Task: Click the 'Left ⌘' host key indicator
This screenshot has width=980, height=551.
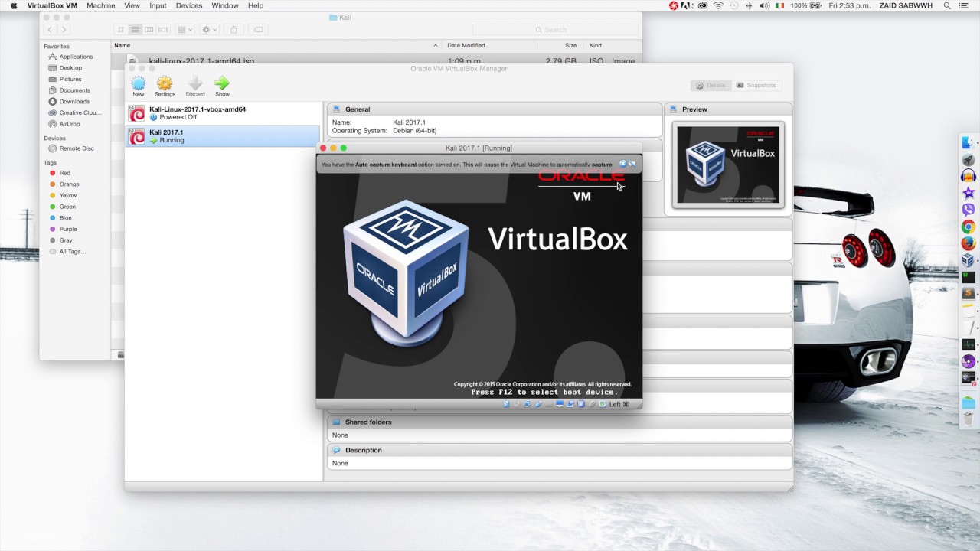Action: pyautogui.click(x=619, y=404)
